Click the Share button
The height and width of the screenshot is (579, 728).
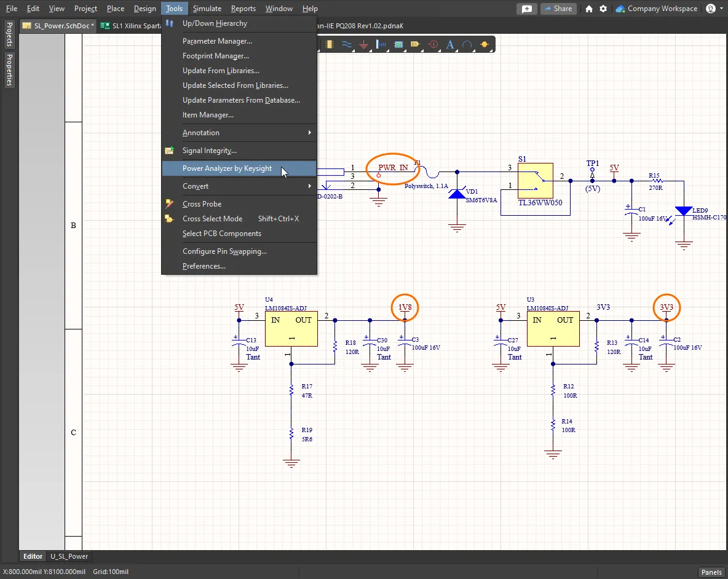558,9
